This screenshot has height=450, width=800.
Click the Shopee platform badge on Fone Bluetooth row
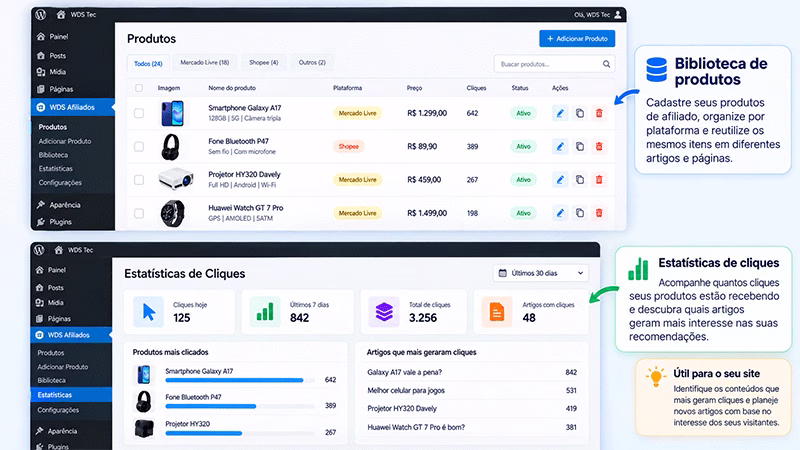pos(348,146)
